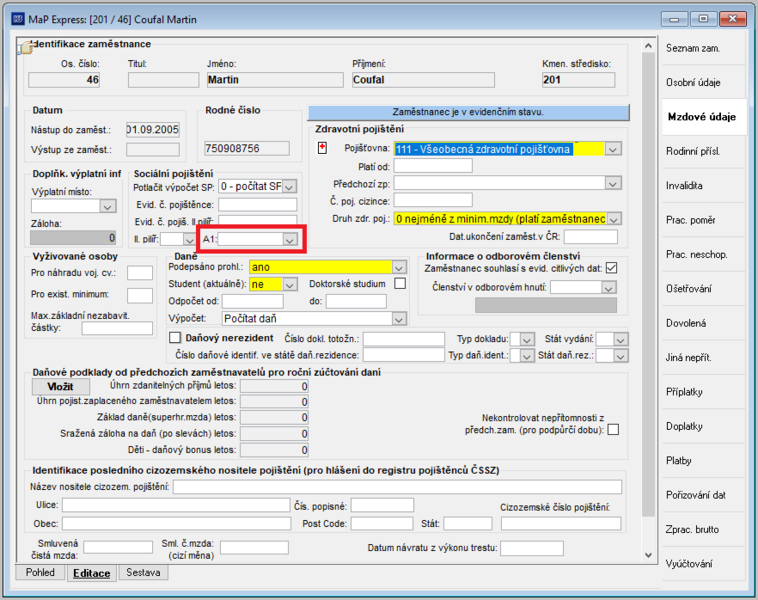Viewport: 758px width, 600px height.
Task: Click the Obec input field
Action: (176, 524)
